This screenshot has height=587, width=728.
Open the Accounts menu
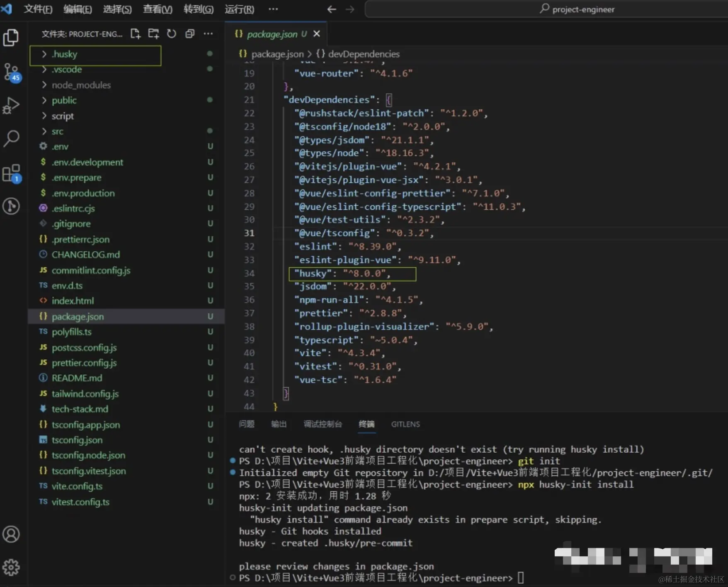pos(11,534)
